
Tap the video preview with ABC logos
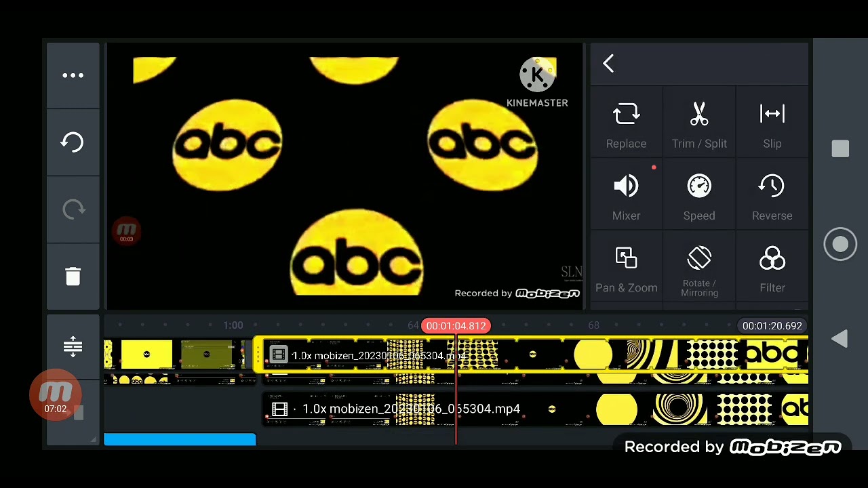(x=345, y=176)
